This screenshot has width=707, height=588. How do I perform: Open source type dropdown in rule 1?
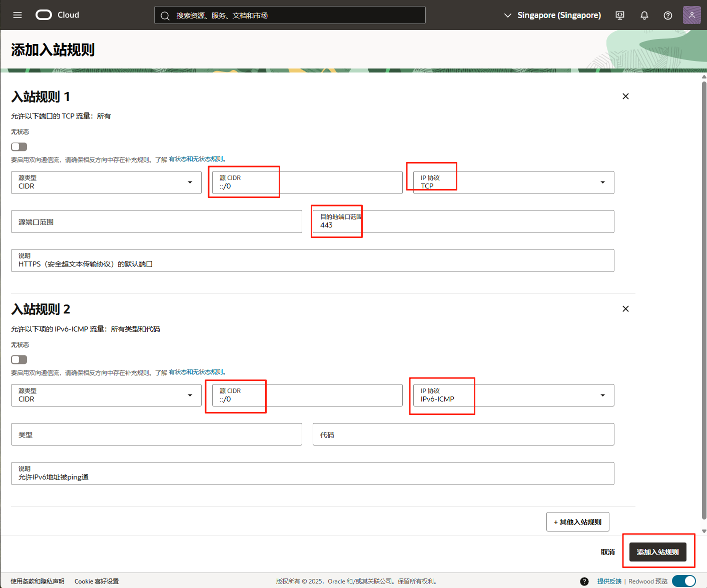[x=106, y=182]
